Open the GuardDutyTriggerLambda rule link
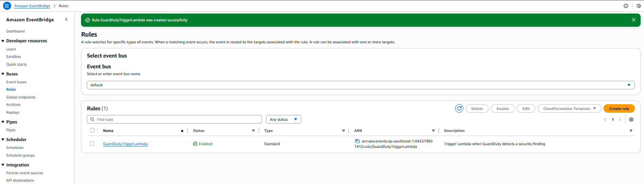The width and height of the screenshot is (644, 184). click(125, 144)
